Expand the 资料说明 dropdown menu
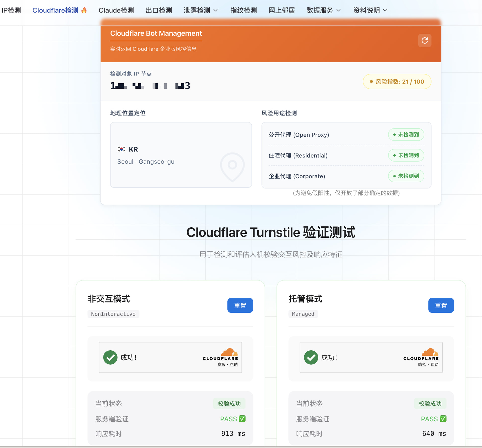This screenshot has width=482, height=448. click(x=370, y=10)
